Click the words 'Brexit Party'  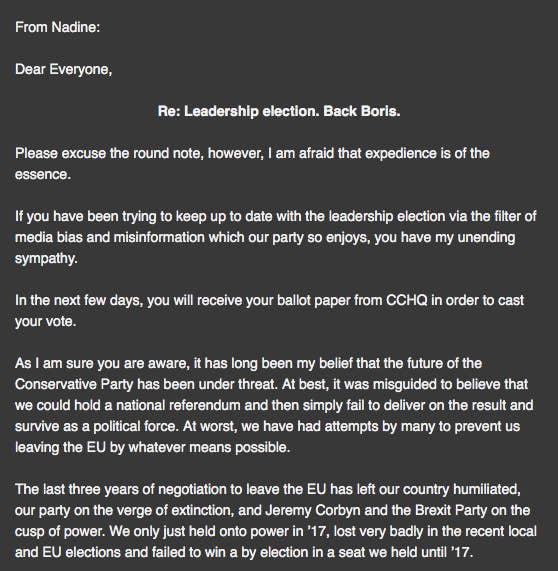pos(451,511)
